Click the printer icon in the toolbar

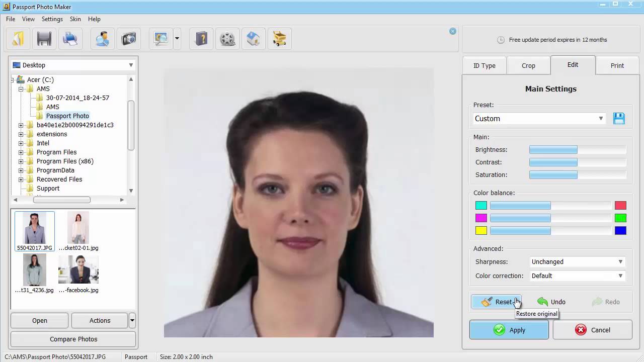click(70, 39)
